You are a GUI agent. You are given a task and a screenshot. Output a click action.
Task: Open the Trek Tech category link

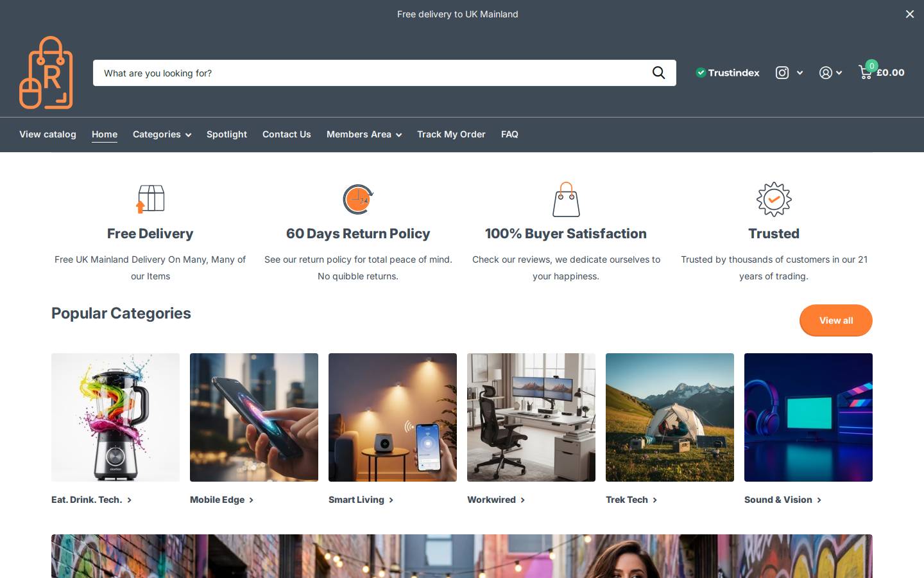[x=627, y=500]
